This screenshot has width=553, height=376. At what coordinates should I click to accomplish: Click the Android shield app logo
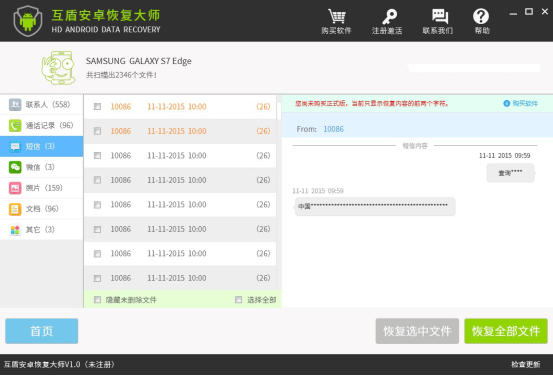coord(28,21)
